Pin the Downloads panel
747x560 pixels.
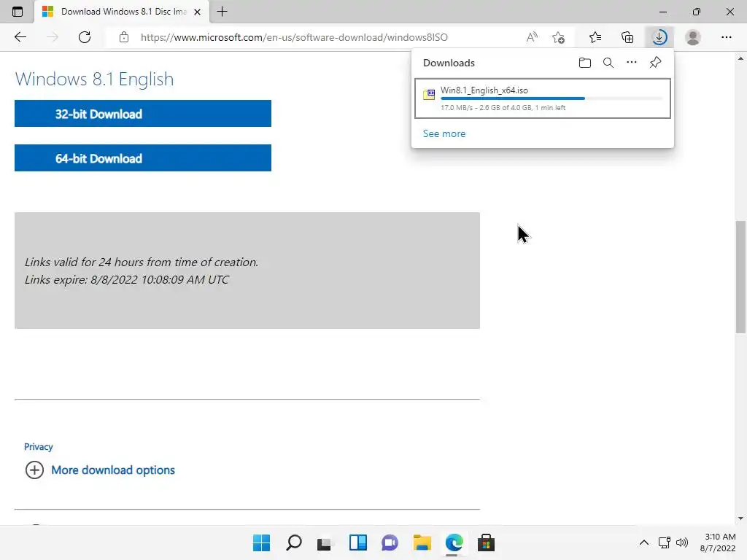click(656, 63)
